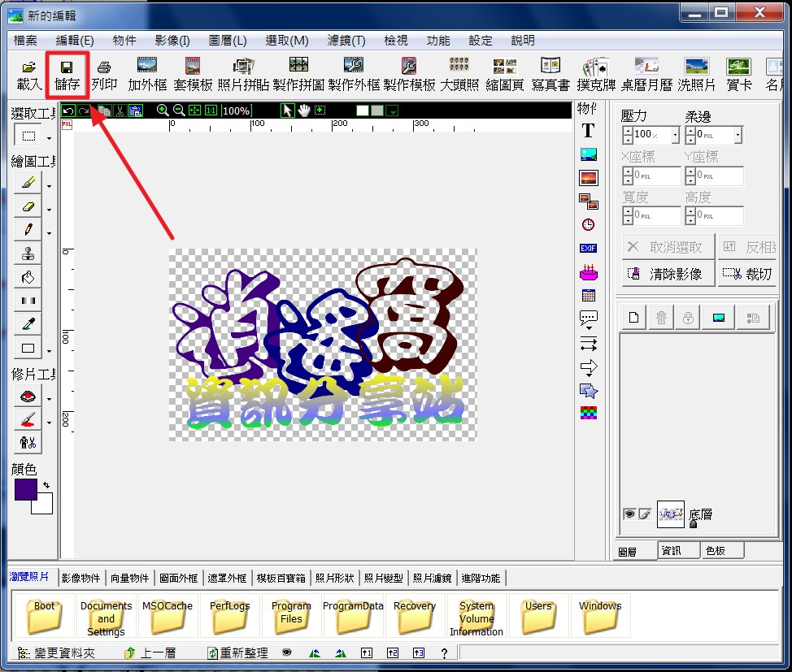
Task: Expand the eraser tool dropdown arrow
Action: click(x=49, y=210)
